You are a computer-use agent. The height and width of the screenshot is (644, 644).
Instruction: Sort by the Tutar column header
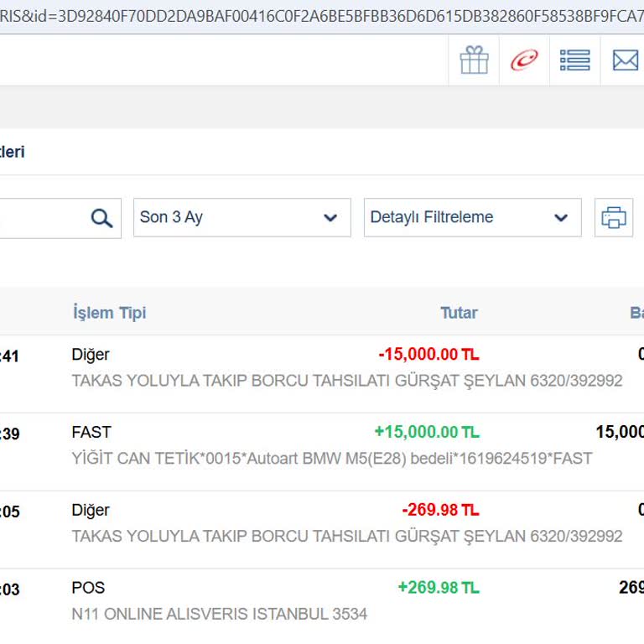[x=459, y=313]
